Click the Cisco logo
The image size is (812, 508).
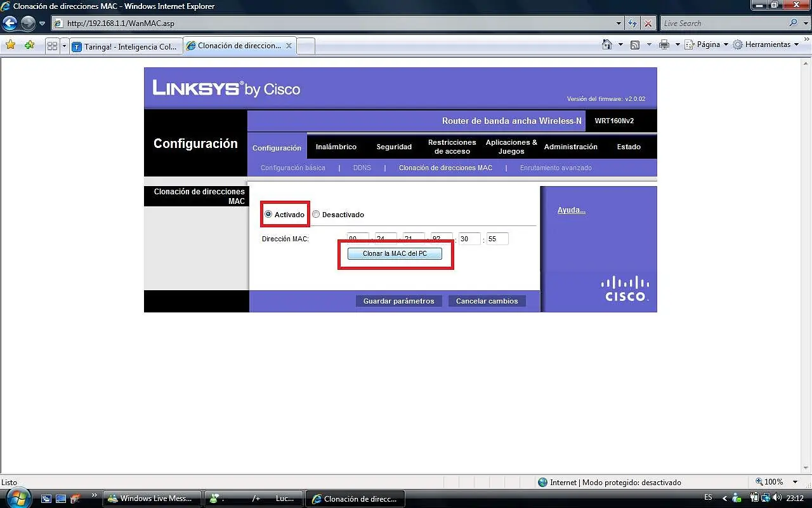coord(625,288)
